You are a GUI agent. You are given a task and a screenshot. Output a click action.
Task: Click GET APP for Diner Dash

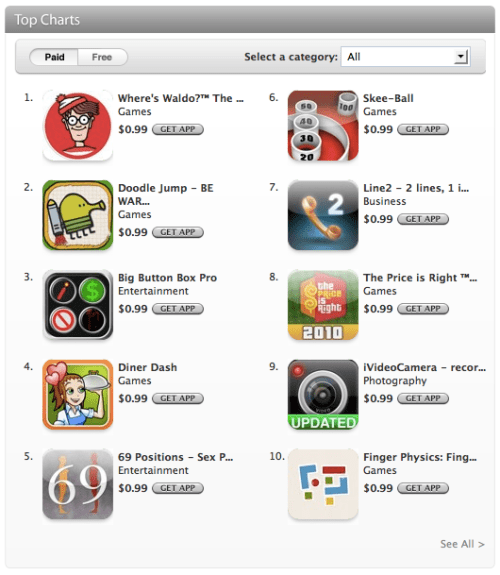click(x=178, y=399)
